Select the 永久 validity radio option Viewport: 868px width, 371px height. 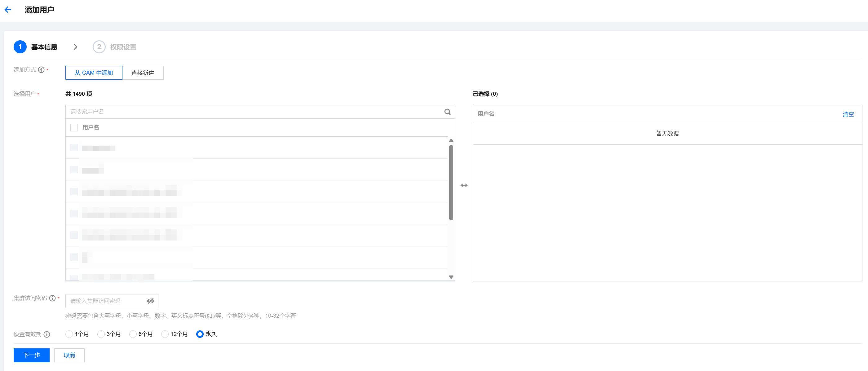[200, 334]
